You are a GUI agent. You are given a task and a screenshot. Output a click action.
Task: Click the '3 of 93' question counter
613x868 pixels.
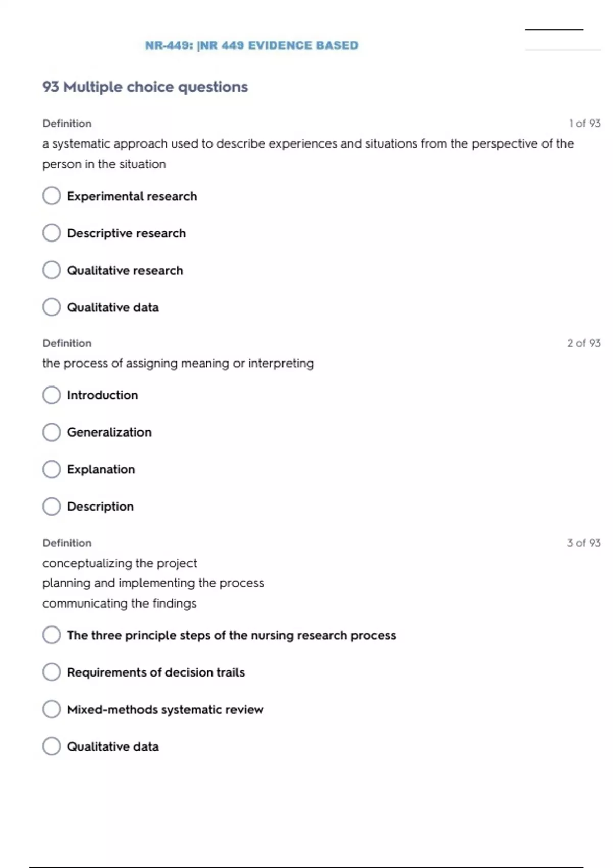[x=583, y=543]
